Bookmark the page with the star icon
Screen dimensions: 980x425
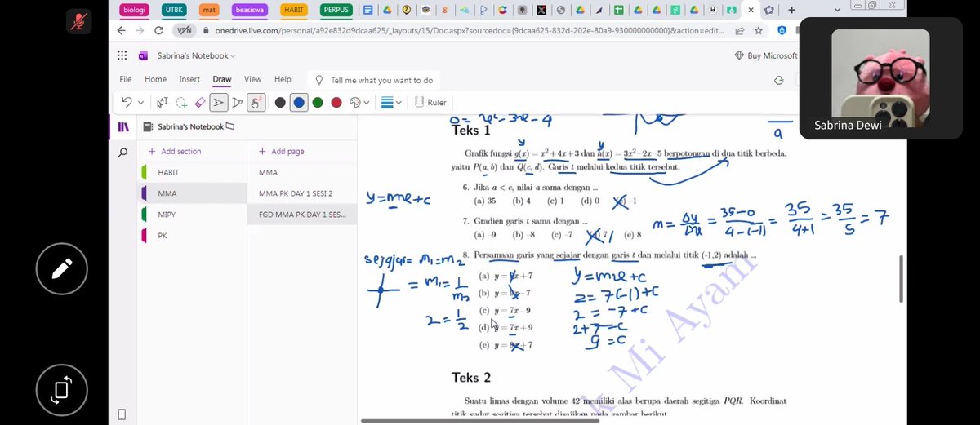click(x=759, y=30)
